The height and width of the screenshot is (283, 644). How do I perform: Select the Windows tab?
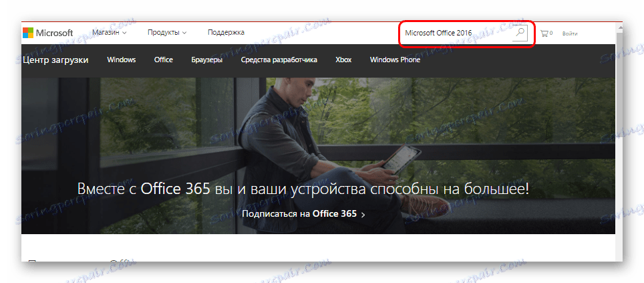121,60
